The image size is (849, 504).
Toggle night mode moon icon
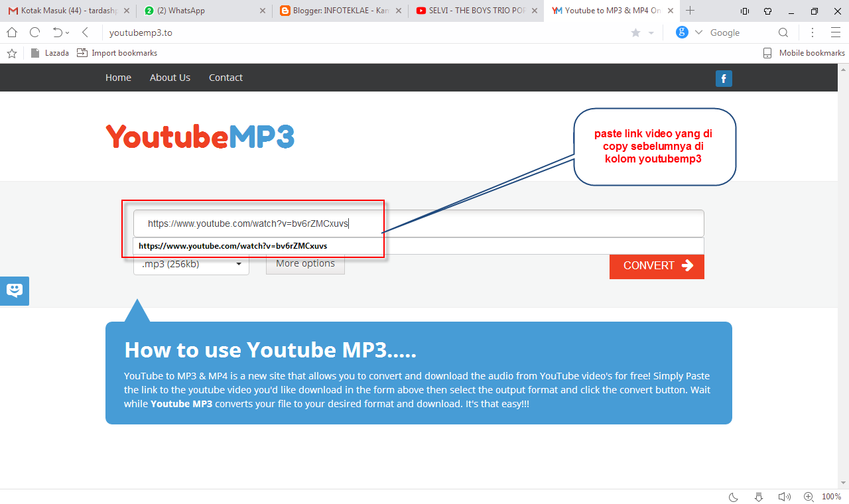[x=734, y=497]
